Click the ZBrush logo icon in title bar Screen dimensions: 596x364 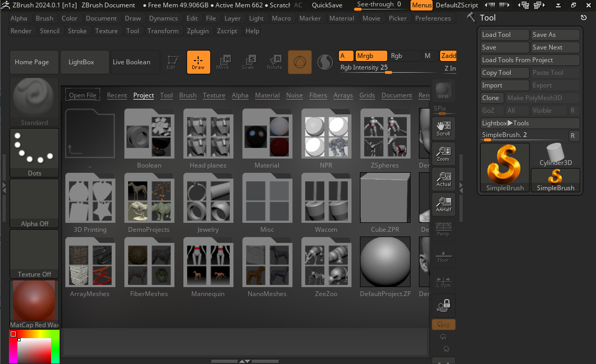point(5,5)
